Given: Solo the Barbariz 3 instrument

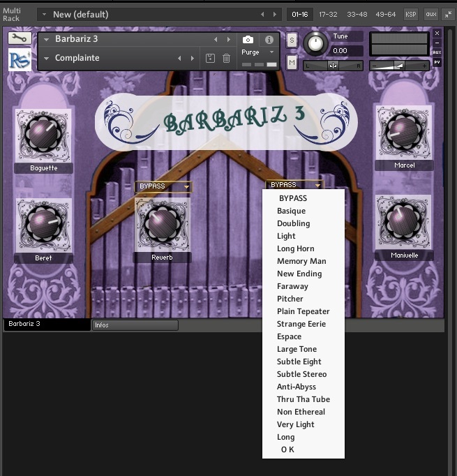Looking at the screenshot, I should coord(292,40).
